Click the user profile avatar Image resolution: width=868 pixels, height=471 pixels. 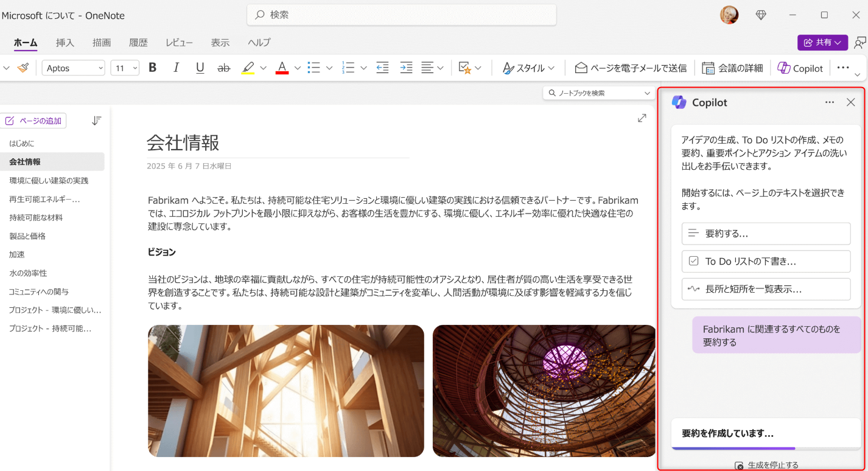point(729,15)
